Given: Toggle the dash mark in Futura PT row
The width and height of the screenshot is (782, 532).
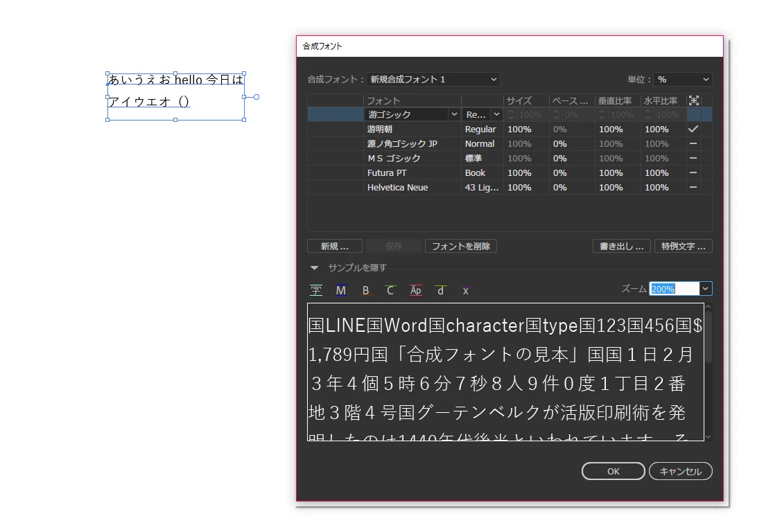Looking at the screenshot, I should [693, 172].
